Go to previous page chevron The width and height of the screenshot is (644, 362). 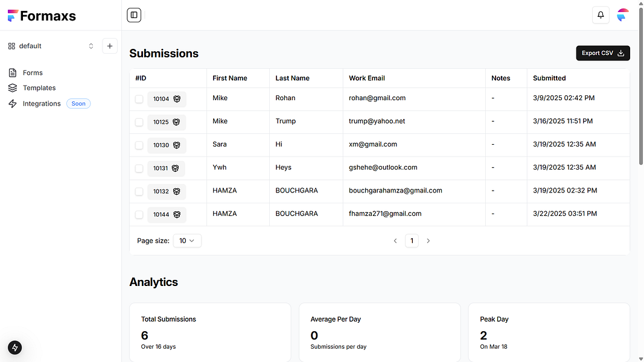coord(395,241)
